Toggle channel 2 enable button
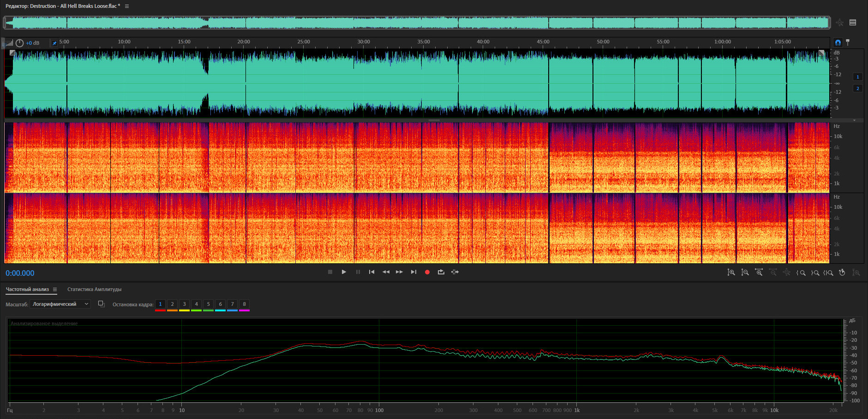This screenshot has width=868, height=419. click(857, 88)
